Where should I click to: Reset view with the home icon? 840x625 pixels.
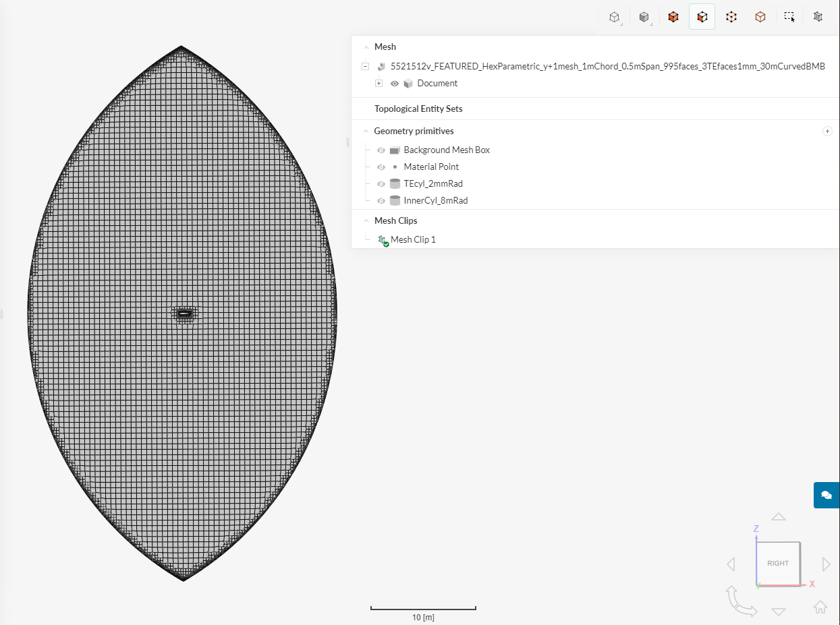point(820,607)
